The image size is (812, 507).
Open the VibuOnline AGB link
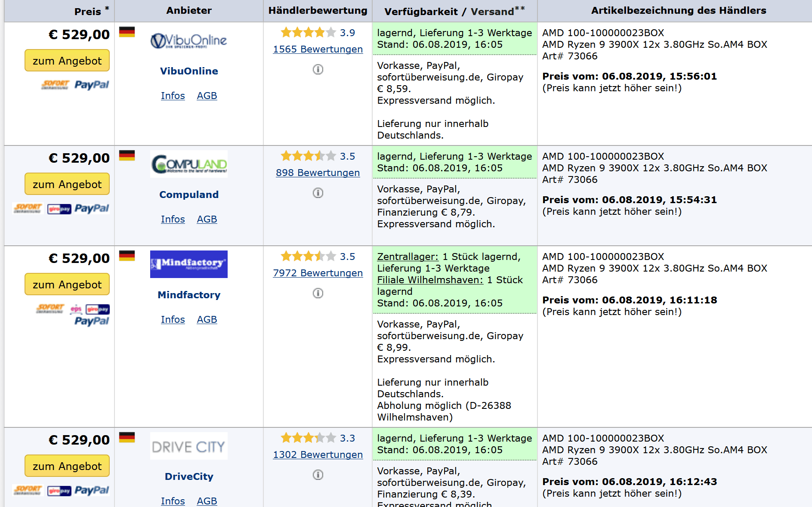pos(207,96)
